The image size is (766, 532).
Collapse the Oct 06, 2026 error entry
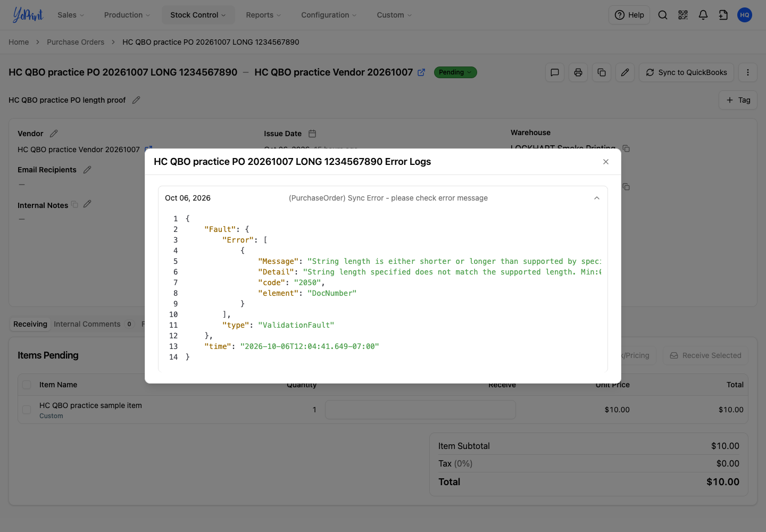point(597,198)
